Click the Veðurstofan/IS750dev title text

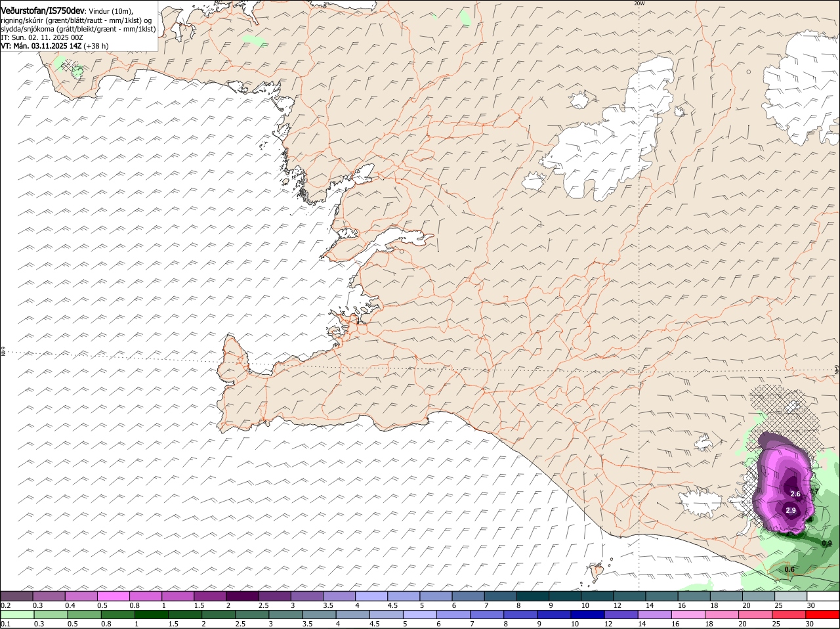tap(43, 11)
